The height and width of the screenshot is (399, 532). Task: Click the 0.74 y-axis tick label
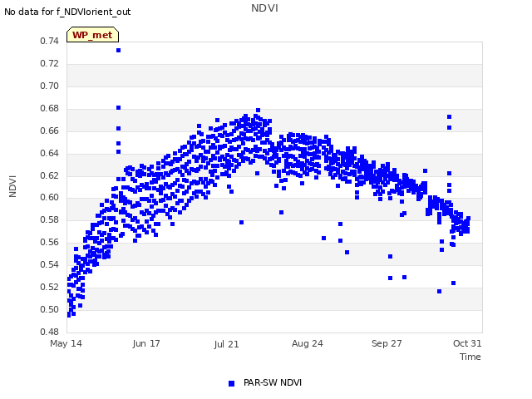pyautogui.click(x=49, y=41)
